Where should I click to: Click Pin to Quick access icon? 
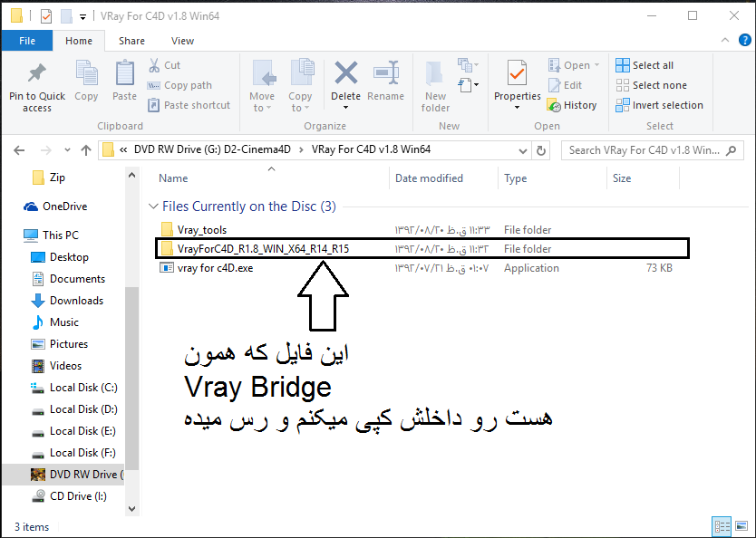pos(36,73)
